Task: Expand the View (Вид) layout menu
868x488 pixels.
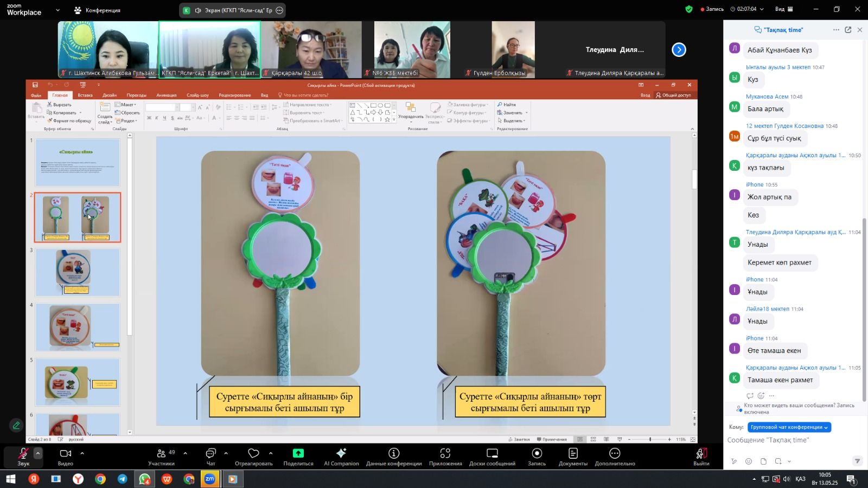Action: point(784,9)
